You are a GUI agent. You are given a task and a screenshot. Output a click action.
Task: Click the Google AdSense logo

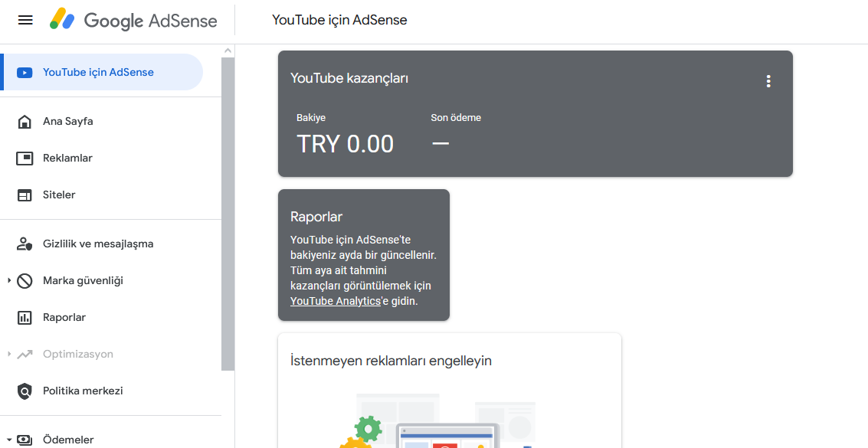click(133, 21)
